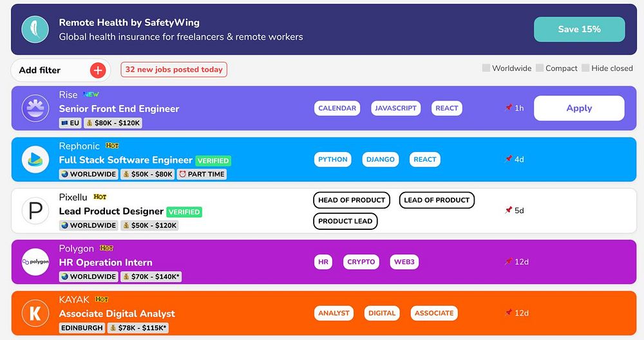Filter by the CALENDAR tag
Screen dimensions: 644x340
[337, 108]
